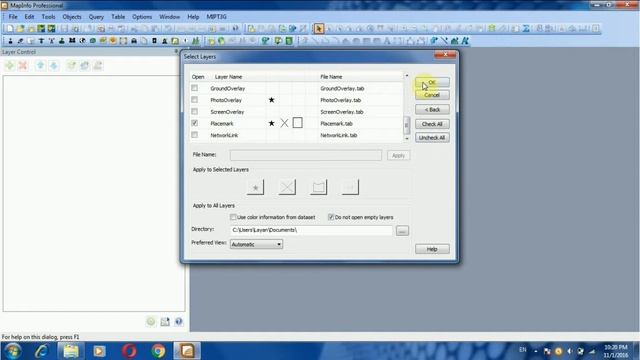Click the MapInfo taskbar button
Screen dimensions: 640x360
pos(187,351)
